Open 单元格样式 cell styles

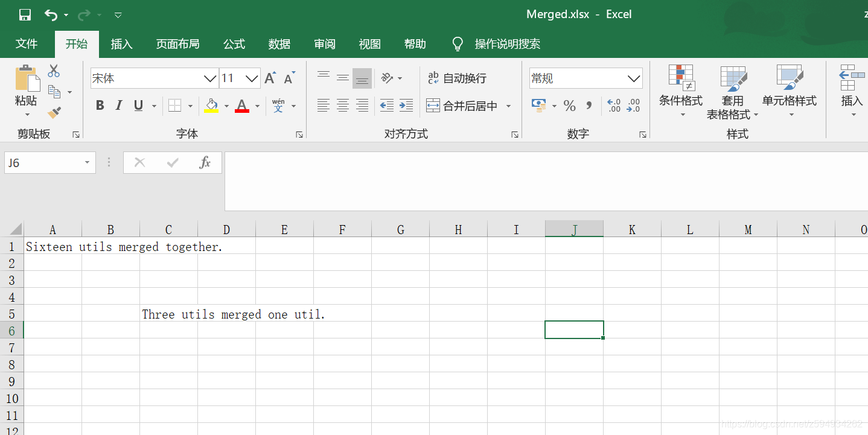pyautogui.click(x=789, y=91)
